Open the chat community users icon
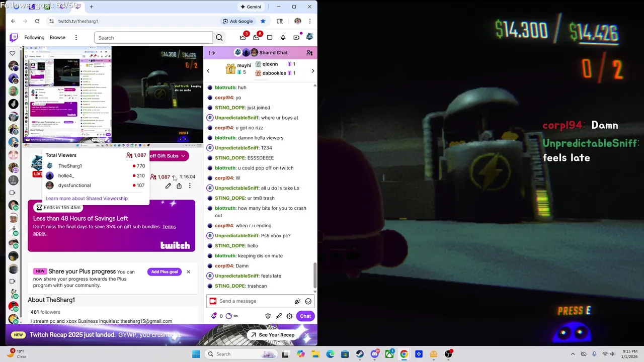The width and height of the screenshot is (644, 362). click(x=309, y=53)
